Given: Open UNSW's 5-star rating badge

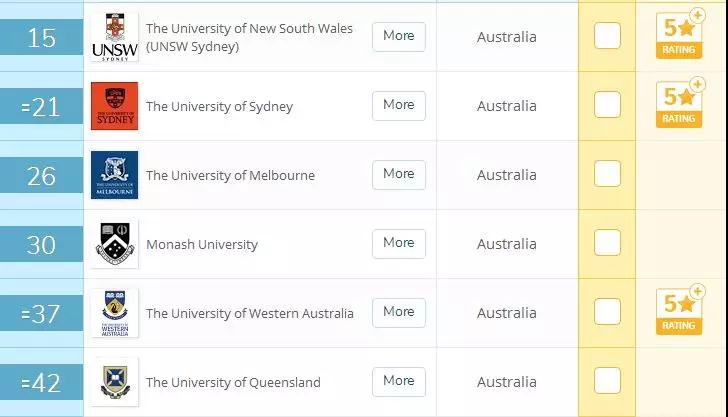Looking at the screenshot, I should point(679,35).
